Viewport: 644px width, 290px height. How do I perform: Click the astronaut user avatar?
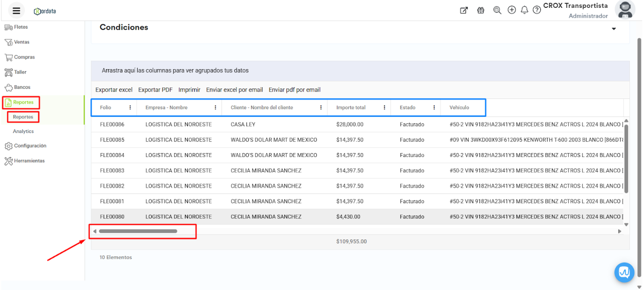click(625, 10)
